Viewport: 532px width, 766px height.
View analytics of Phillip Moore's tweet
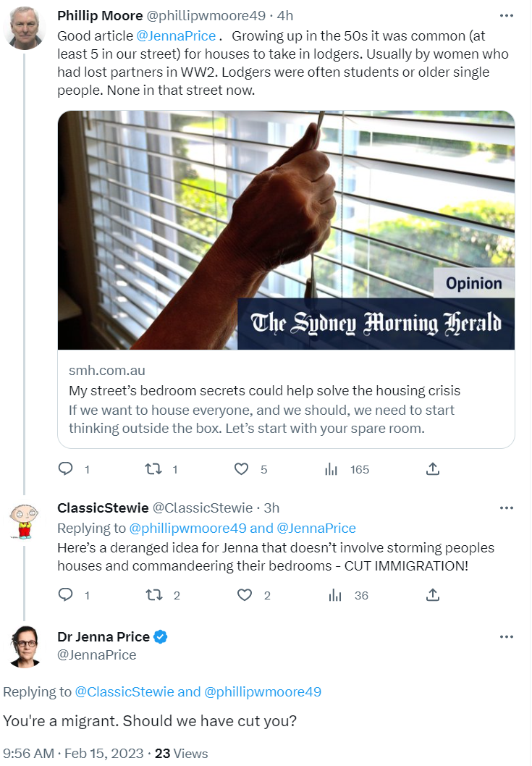[x=332, y=469]
